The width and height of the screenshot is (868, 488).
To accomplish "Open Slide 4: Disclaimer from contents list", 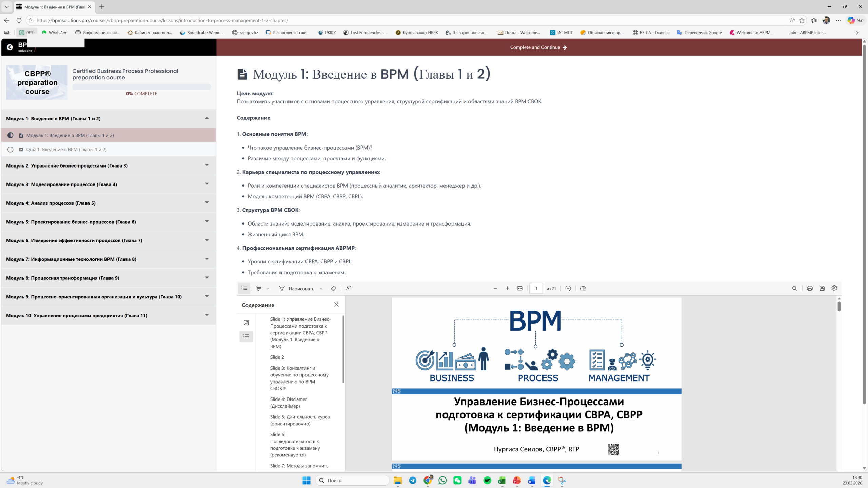I will click(289, 403).
